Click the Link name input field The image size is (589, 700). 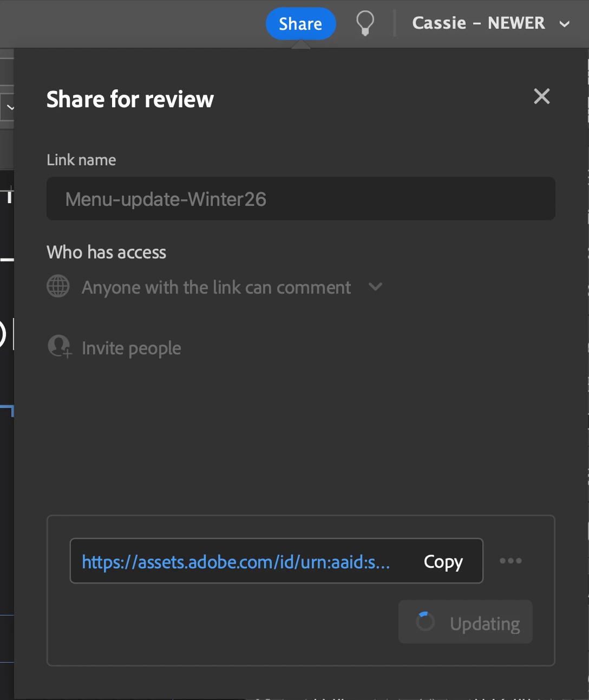coord(301,199)
